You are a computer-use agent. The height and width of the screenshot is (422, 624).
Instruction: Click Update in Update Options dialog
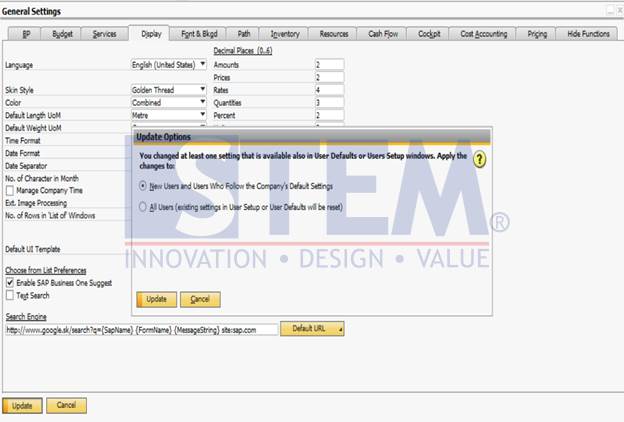point(156,299)
